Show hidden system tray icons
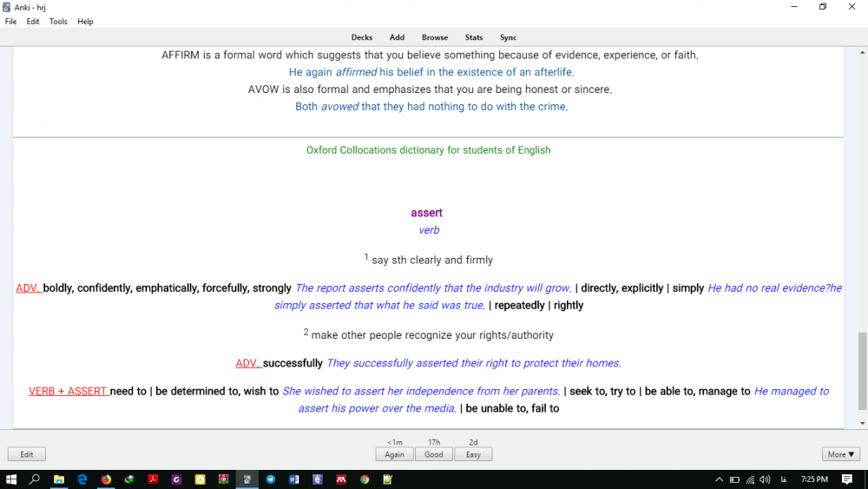Viewport: 868px width, 489px height. 719,479
